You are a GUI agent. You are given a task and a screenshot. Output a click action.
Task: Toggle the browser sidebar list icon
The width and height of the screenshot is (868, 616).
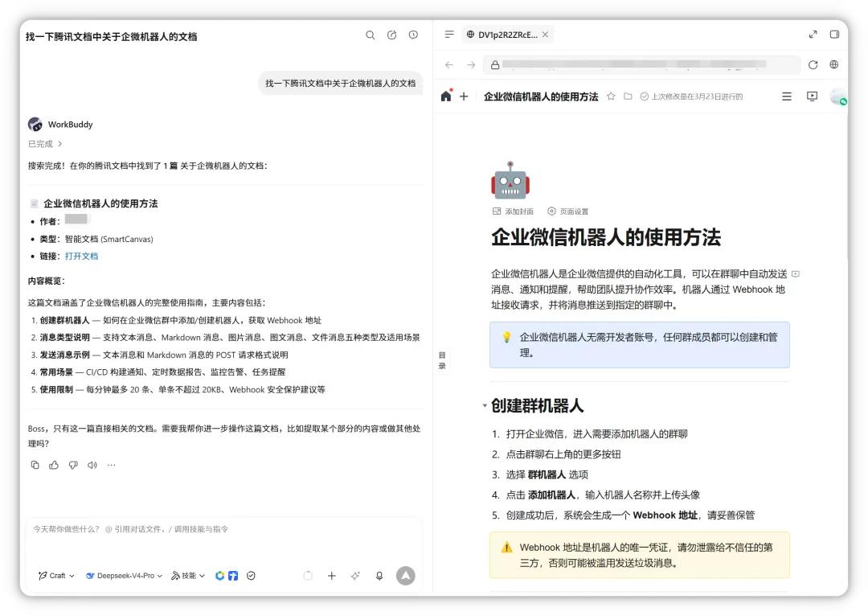coord(449,35)
